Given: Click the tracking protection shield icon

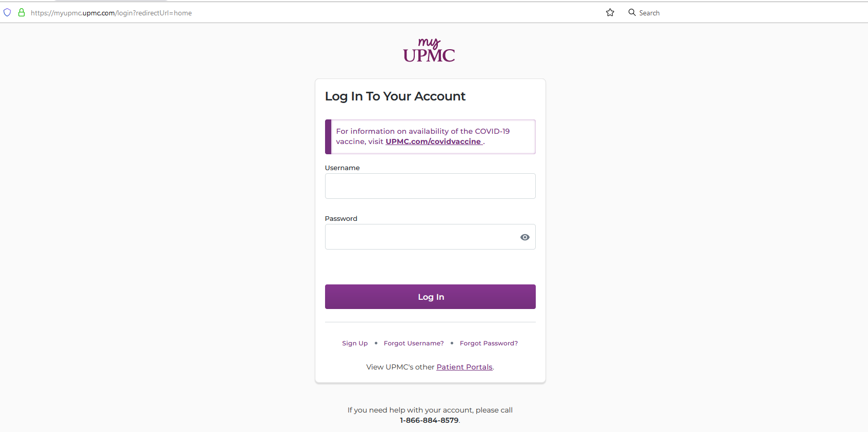Looking at the screenshot, I should [7, 12].
